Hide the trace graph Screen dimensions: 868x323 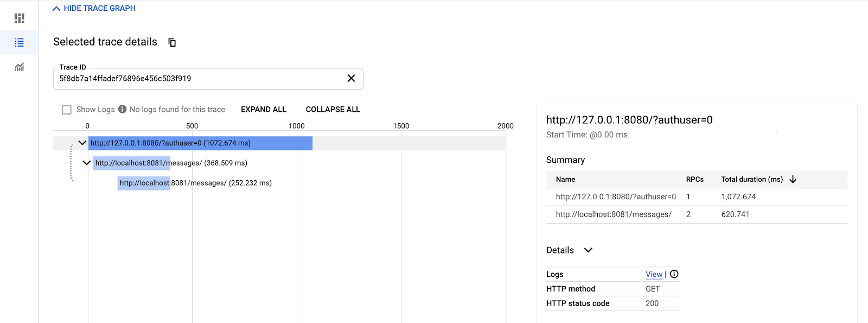pyautogui.click(x=94, y=8)
